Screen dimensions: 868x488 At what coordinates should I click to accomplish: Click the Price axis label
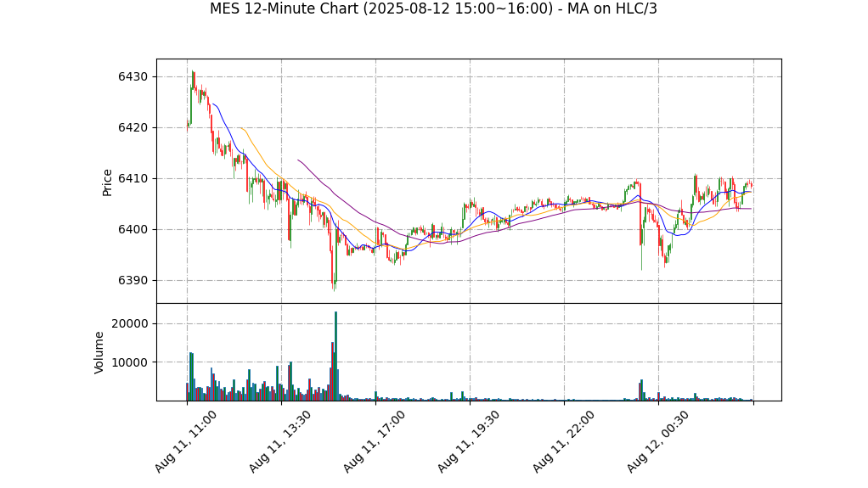(107, 182)
